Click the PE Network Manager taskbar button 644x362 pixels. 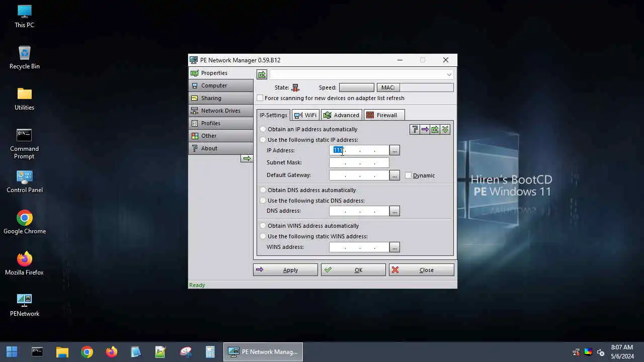263,351
